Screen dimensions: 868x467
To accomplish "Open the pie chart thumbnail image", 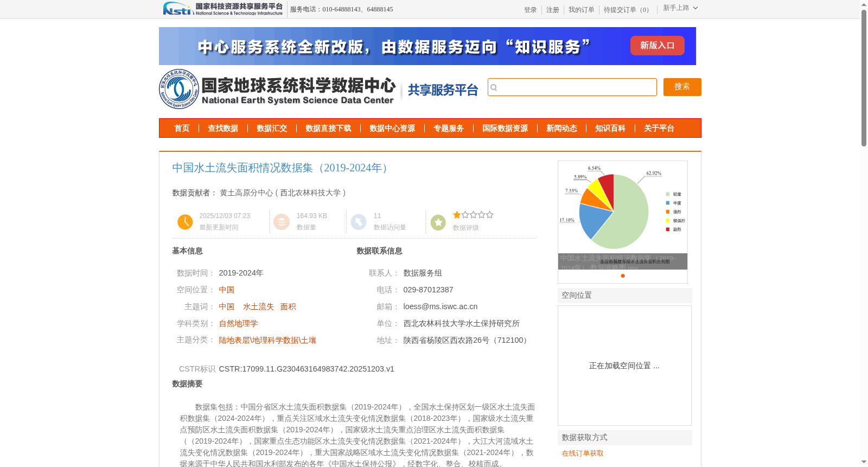I will click(623, 215).
